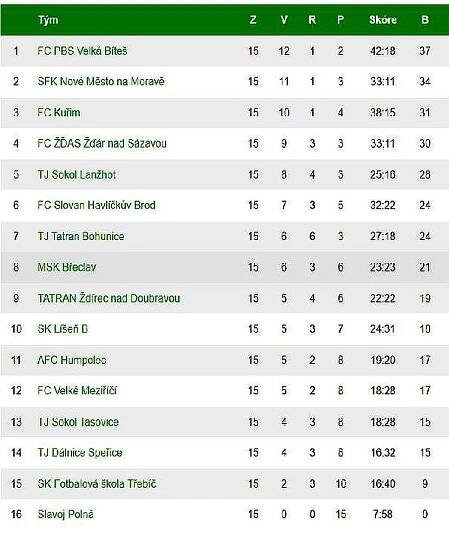Select TJ Dálnice Speřice team link
449x535 pixels.
[80, 453]
